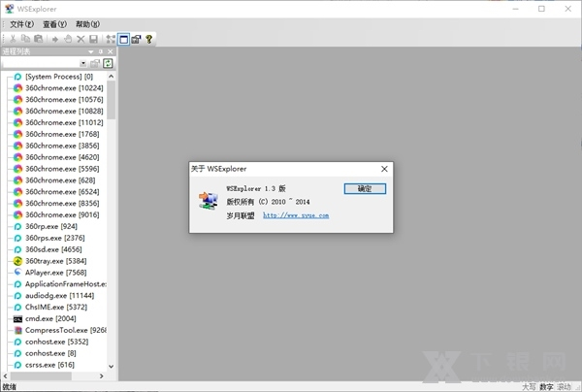
Task: Click the pin icon on the 进程列表 panel header
Action: click(100, 51)
